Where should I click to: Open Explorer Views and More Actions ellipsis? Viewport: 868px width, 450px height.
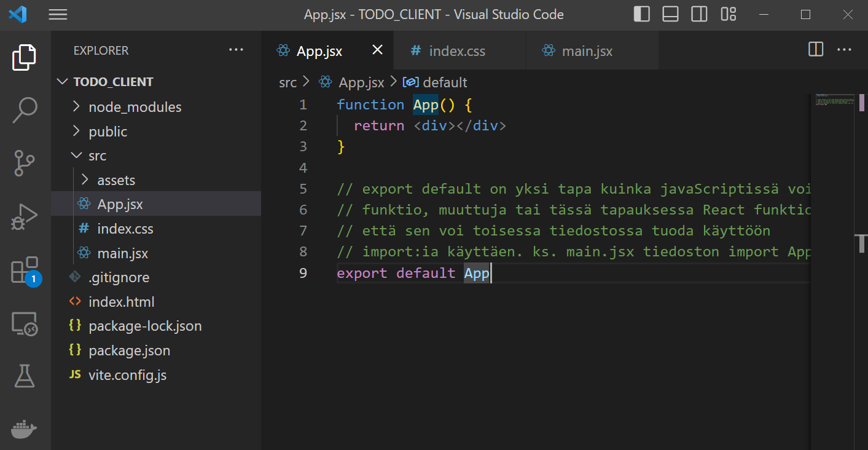[x=237, y=50]
